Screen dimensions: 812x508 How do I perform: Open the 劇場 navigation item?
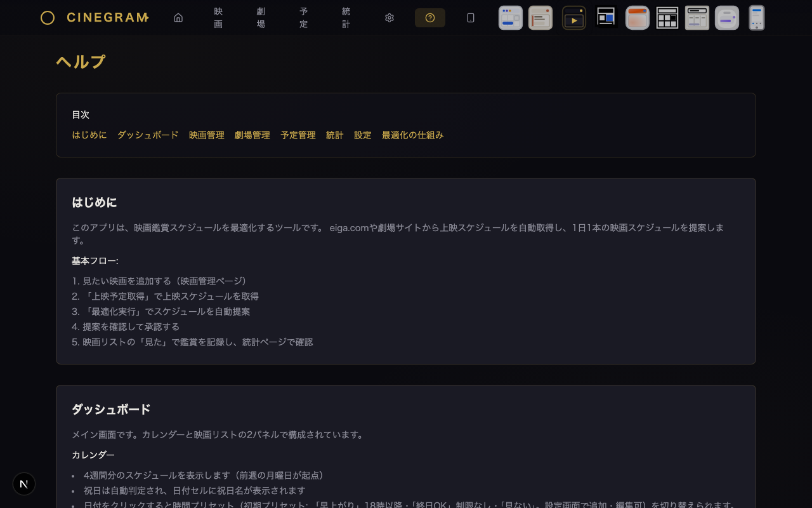[261, 18]
